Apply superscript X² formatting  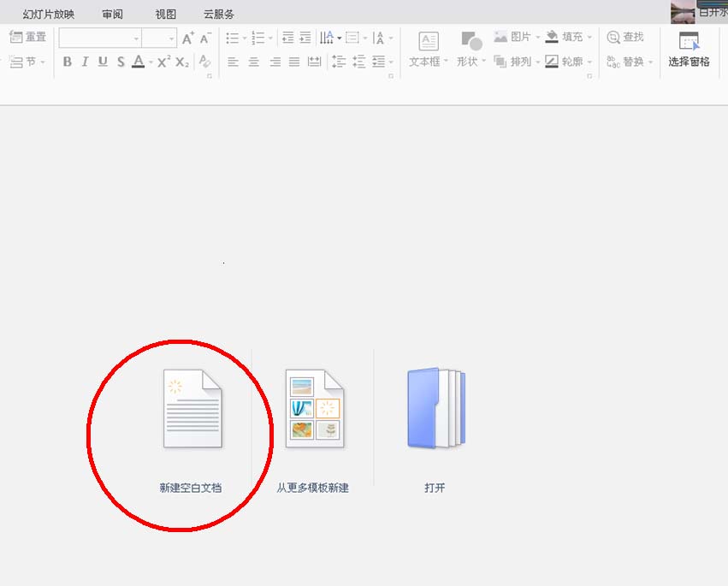(163, 62)
